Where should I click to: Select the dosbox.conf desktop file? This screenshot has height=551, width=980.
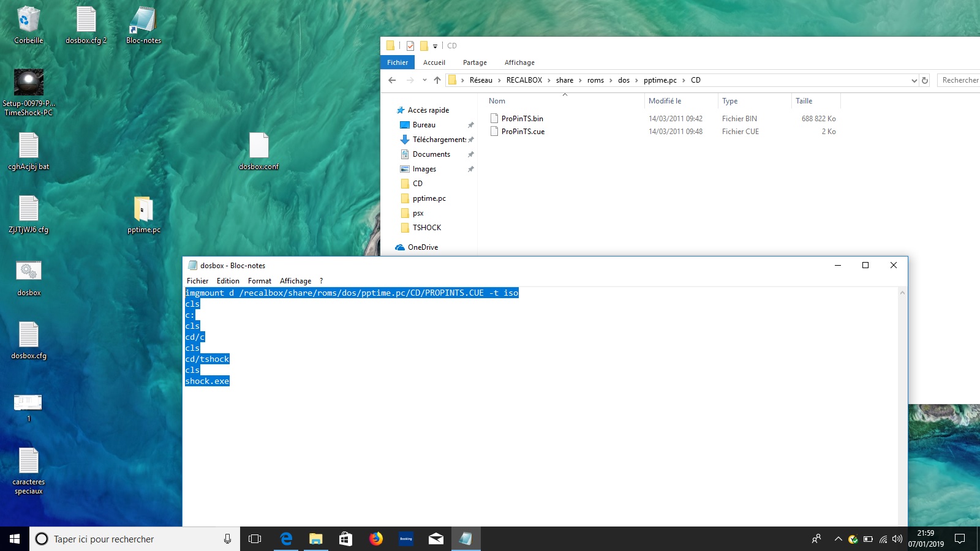258,151
